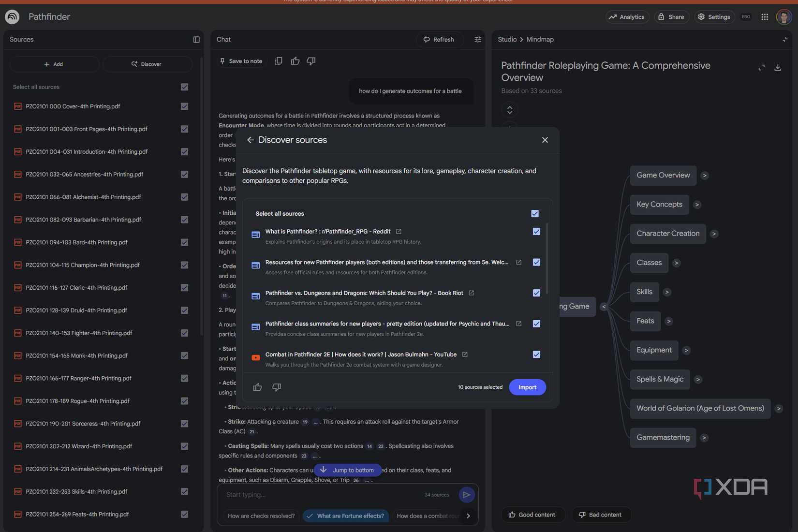Image resolution: width=798 pixels, height=532 pixels.
Task: Open Analytics
Action: (x=627, y=17)
